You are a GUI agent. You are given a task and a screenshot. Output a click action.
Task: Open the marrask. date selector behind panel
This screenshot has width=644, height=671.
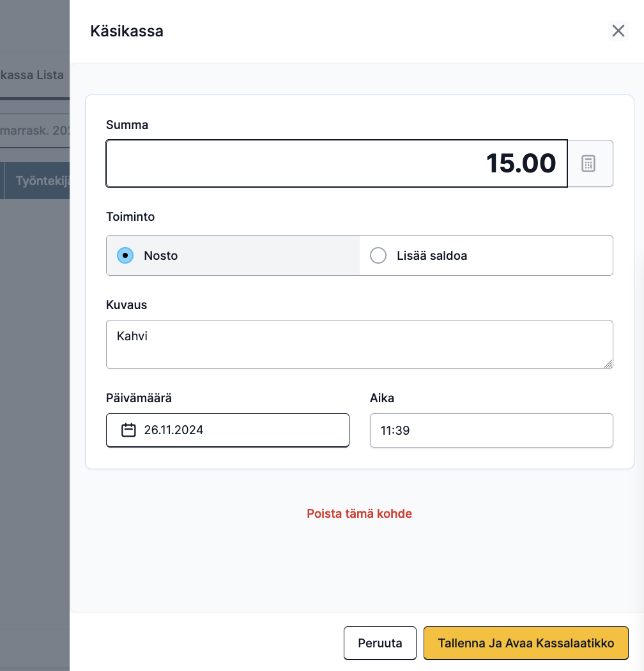(x=34, y=130)
